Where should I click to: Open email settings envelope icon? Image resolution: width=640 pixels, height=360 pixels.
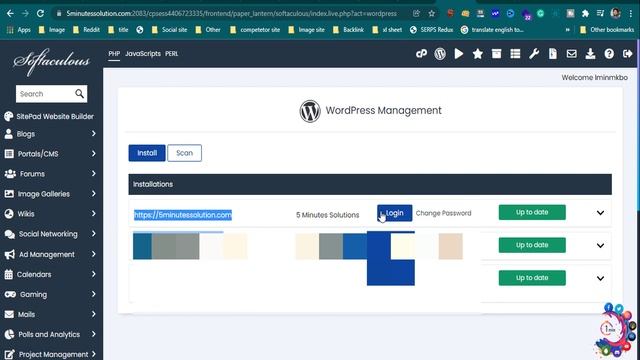[x=571, y=54]
